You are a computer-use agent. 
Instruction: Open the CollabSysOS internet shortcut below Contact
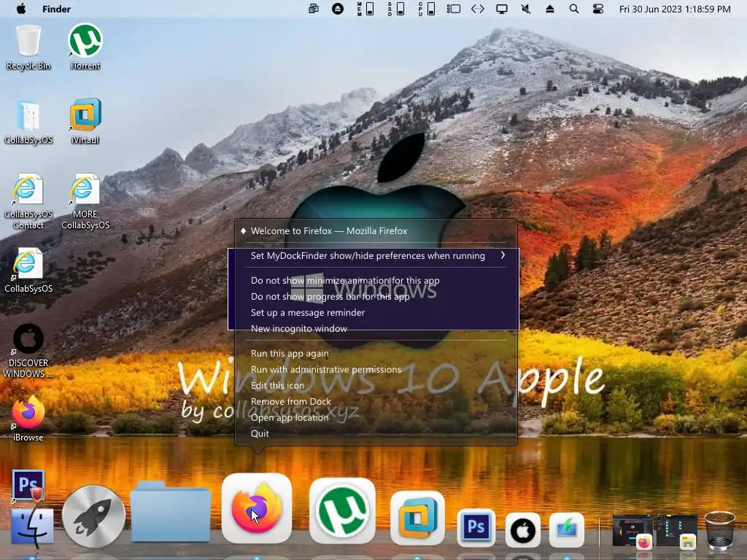coord(28,270)
